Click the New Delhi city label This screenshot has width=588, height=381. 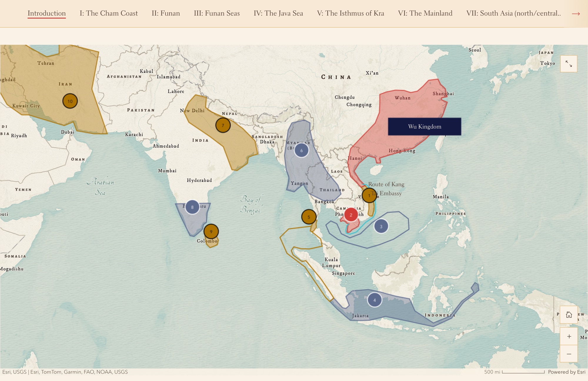click(x=192, y=111)
